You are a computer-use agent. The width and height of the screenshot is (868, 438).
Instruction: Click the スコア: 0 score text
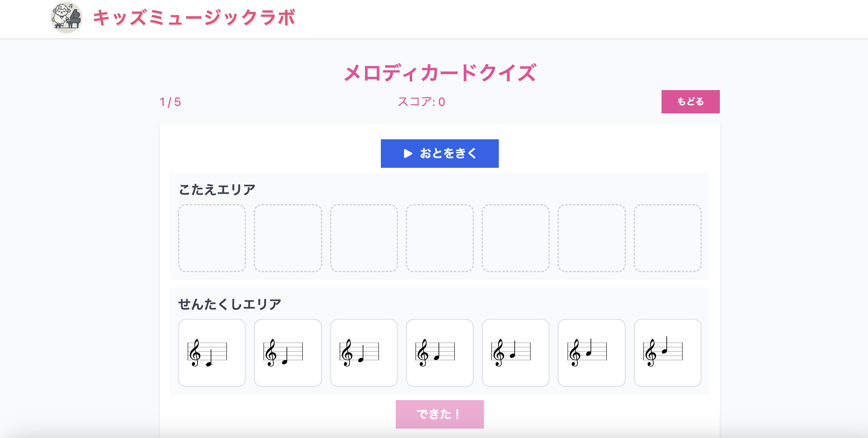tap(421, 102)
